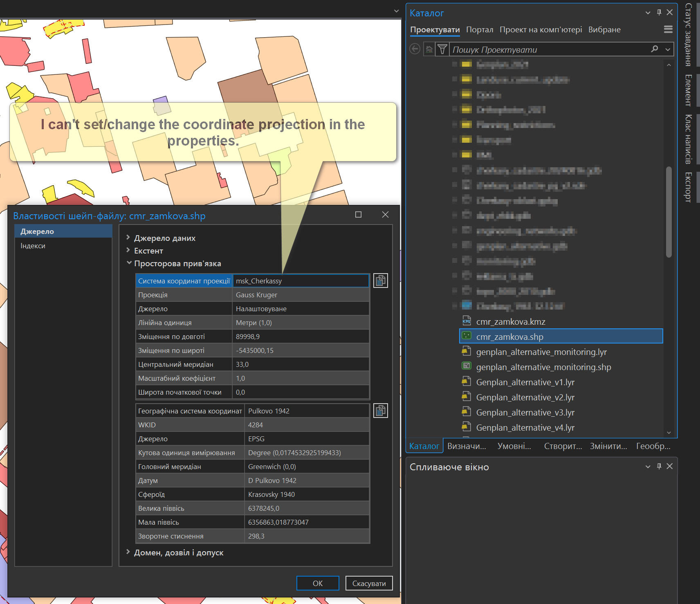Expand the Джерело даних section
Screen dimensions: 700x604
(x=128, y=238)
